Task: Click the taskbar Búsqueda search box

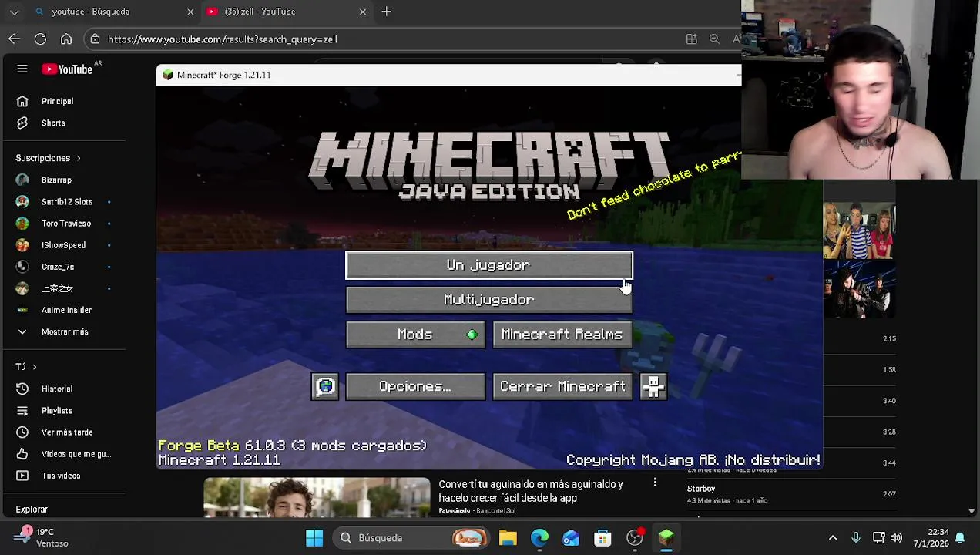Action: [412, 538]
